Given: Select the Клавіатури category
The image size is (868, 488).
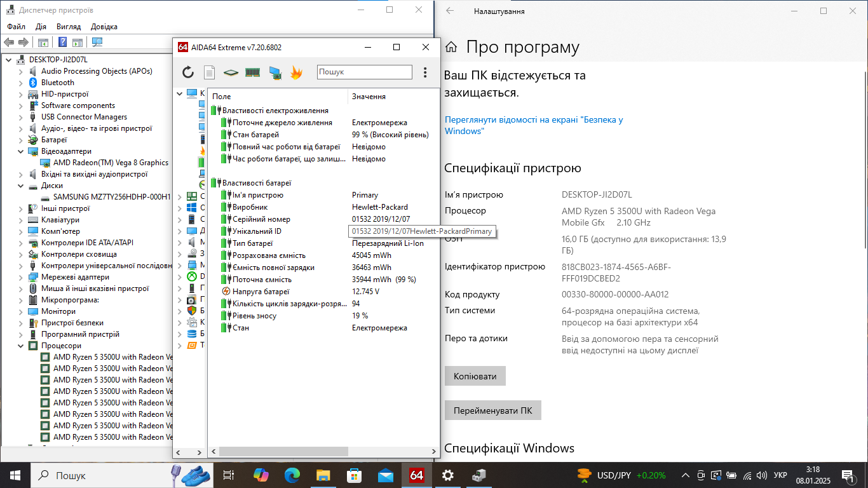Looking at the screenshot, I should (60, 220).
